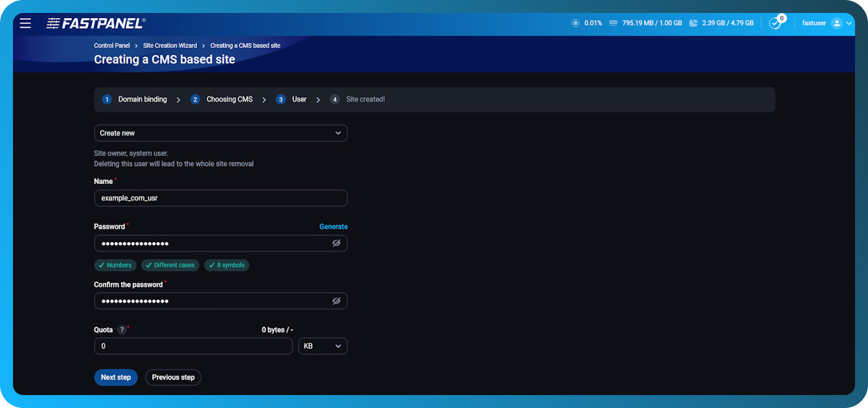Show the Confirm password characters
The image size is (868, 408).
click(336, 300)
